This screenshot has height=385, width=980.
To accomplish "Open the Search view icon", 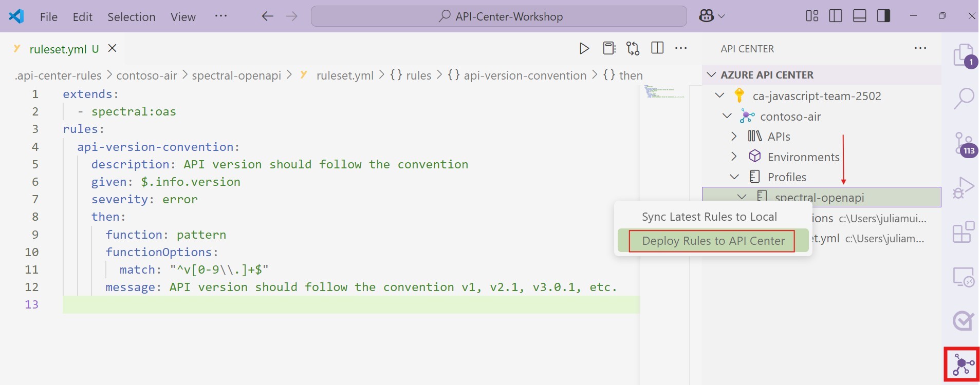I will pos(964,98).
